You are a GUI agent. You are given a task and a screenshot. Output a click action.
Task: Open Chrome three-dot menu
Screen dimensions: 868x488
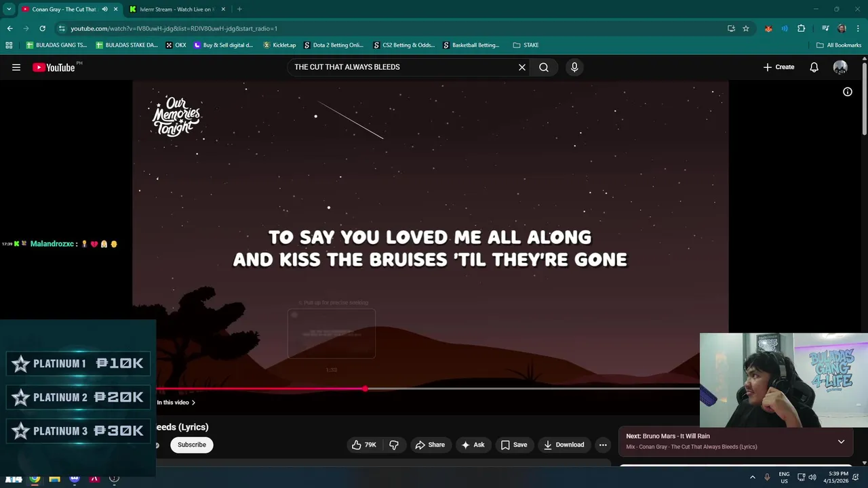click(857, 28)
